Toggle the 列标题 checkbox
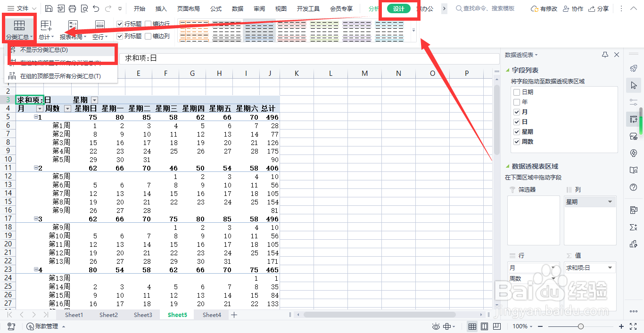Screen dimensions: 644x333 click(120, 36)
